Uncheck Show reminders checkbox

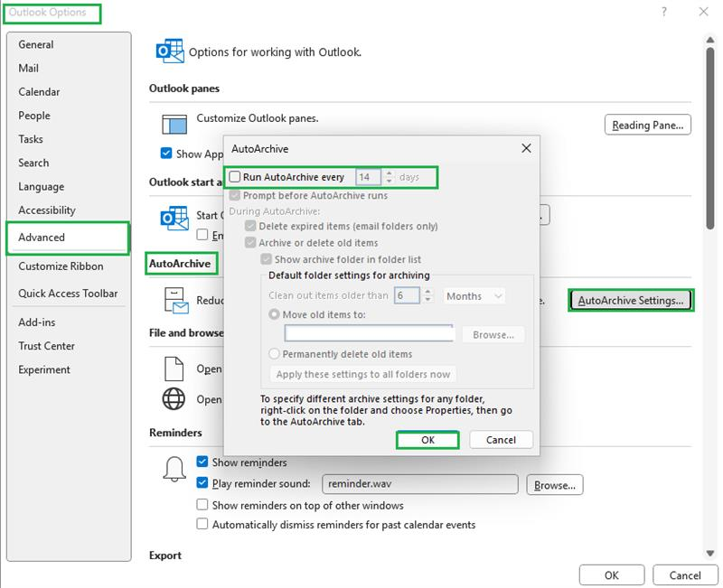[202, 462]
